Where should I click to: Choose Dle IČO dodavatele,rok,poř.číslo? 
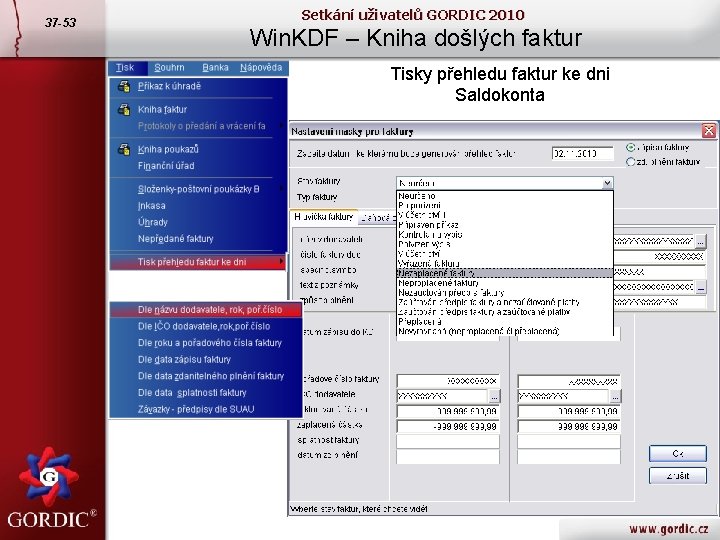point(206,326)
